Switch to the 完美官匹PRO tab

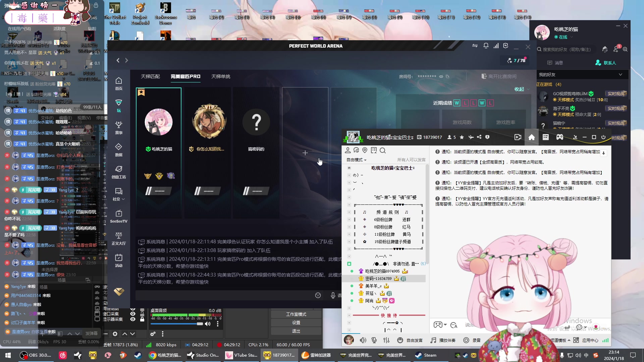pos(185,76)
